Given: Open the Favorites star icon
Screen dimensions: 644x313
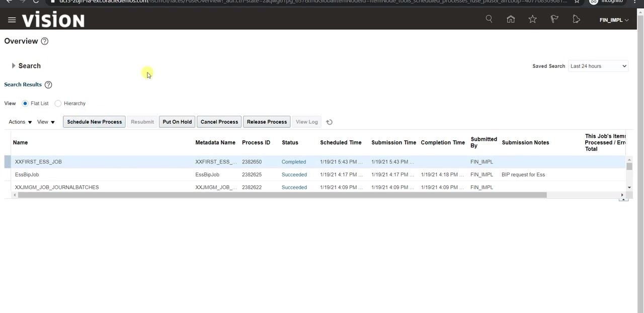Looking at the screenshot, I should [x=532, y=19].
